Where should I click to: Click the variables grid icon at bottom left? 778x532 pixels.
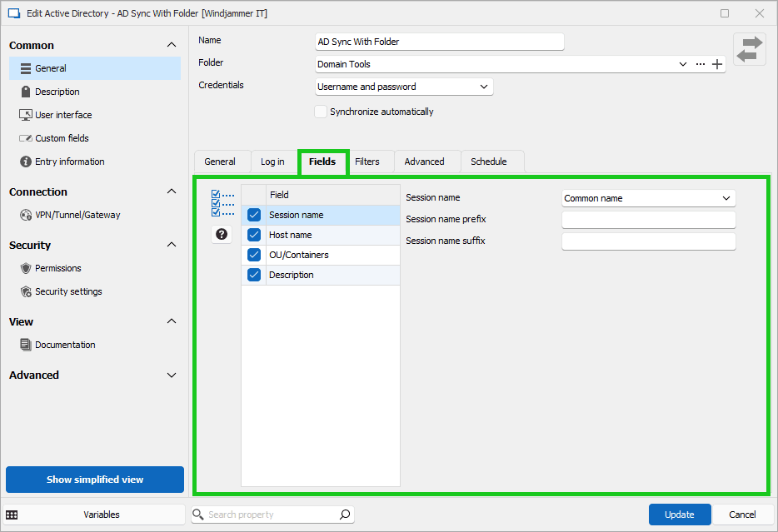(x=12, y=515)
